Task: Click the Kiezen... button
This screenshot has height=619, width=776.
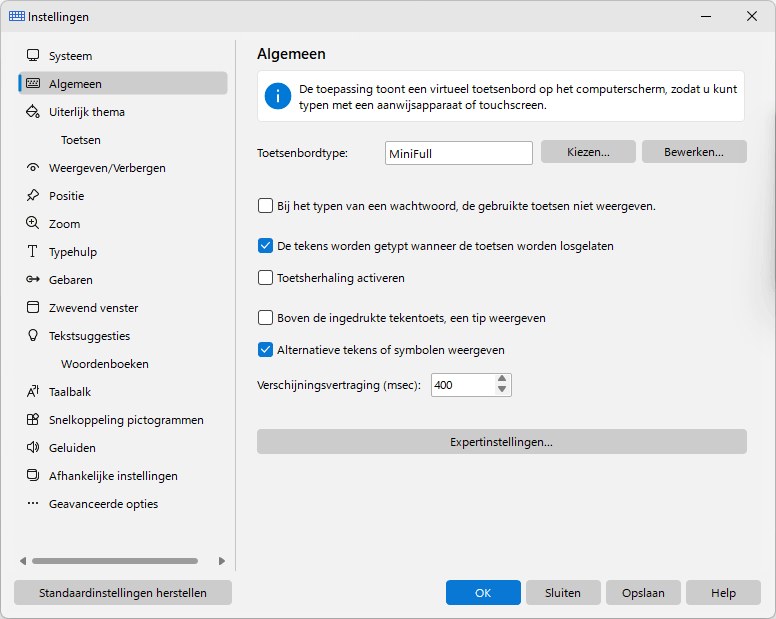Action: coord(588,151)
